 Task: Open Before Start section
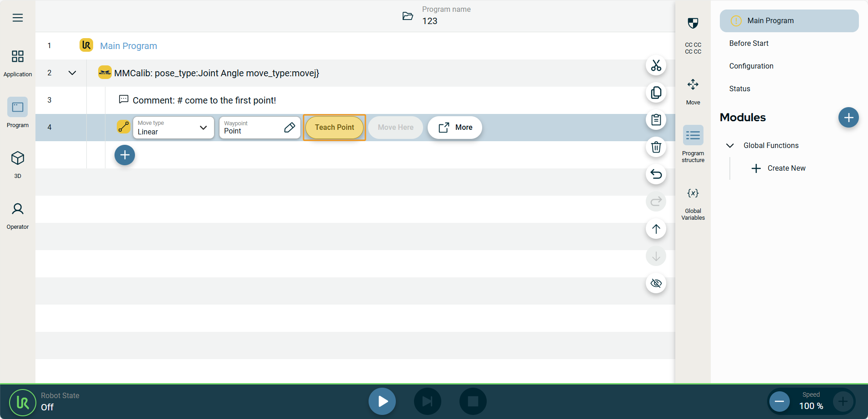coord(749,44)
